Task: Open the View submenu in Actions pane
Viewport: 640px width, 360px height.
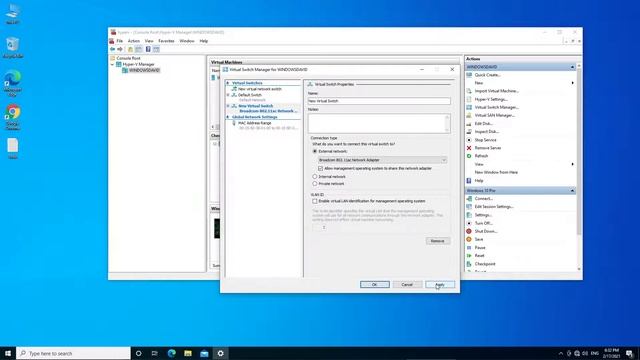Action: (520, 164)
